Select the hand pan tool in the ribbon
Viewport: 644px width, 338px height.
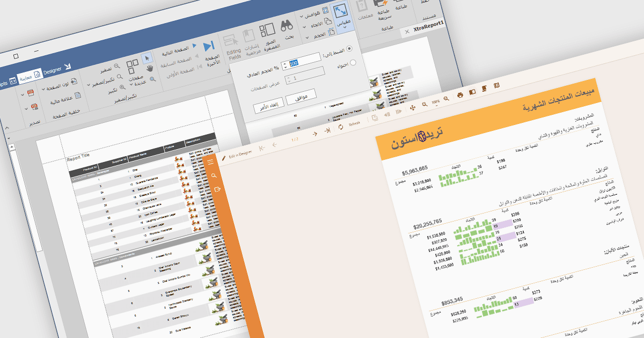coord(151,68)
